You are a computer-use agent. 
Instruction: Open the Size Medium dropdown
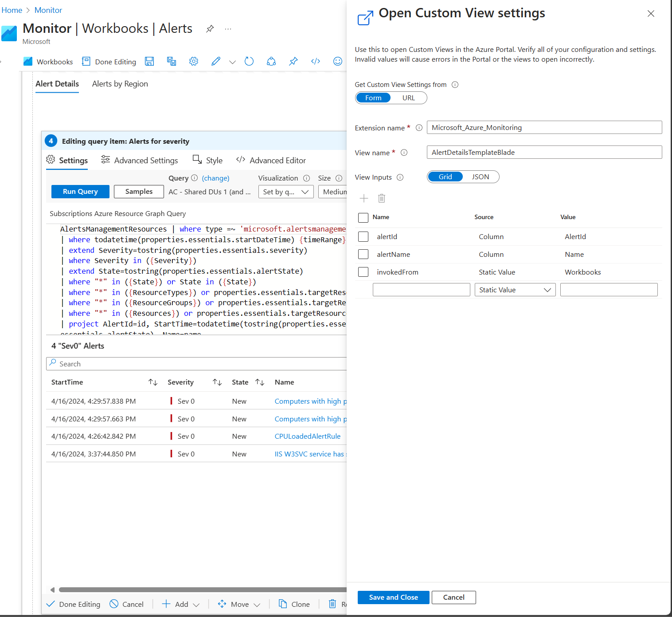point(332,192)
